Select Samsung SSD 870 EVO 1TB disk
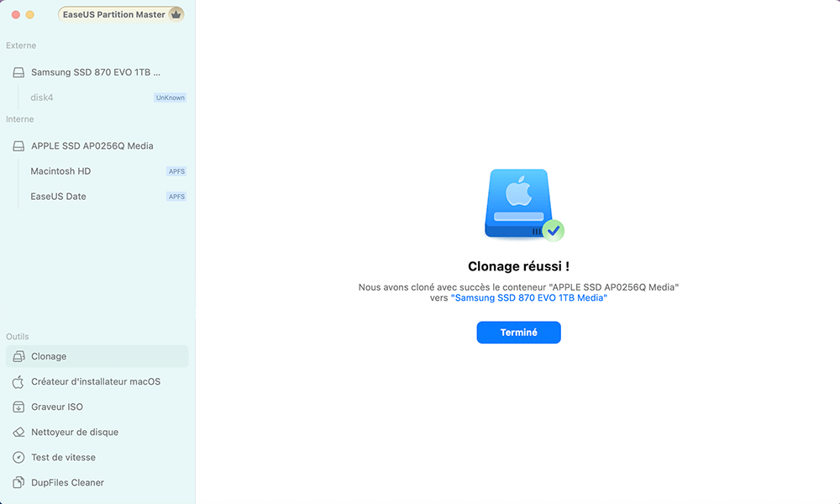The height and width of the screenshot is (504, 840). pyautogui.click(x=97, y=72)
